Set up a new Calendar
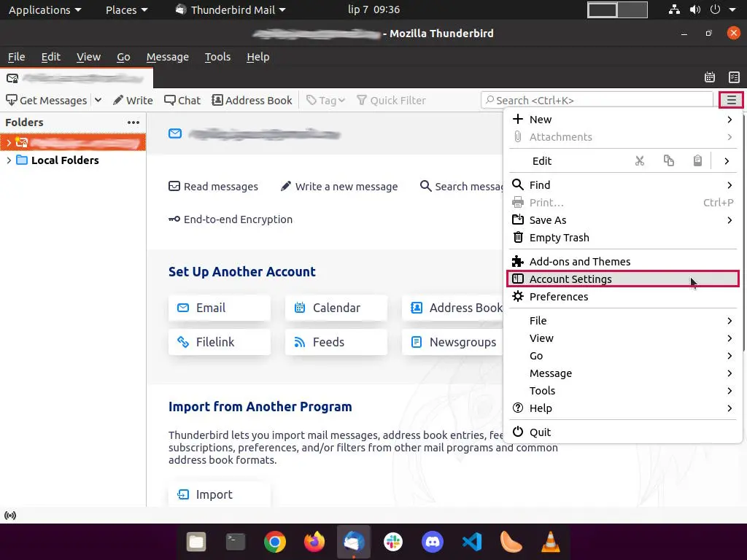This screenshot has height=560, width=747. pos(336,308)
